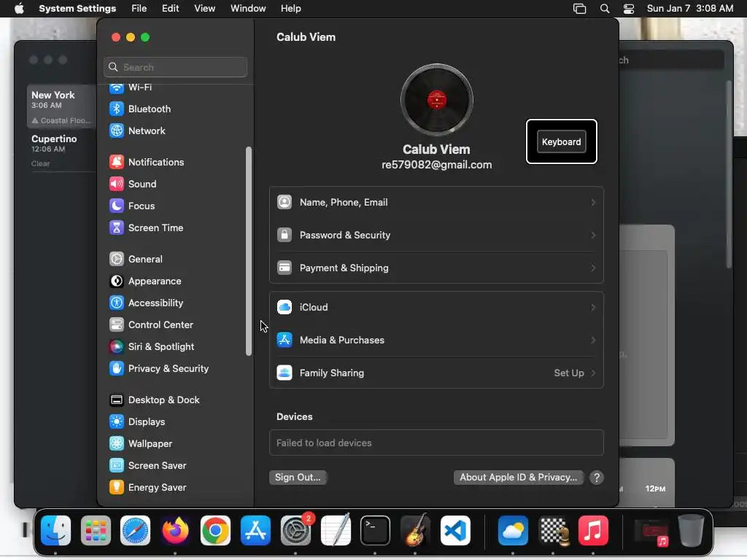This screenshot has width=747, height=560.
Task: Click About Apple ID & Privacy button
Action: (519, 478)
